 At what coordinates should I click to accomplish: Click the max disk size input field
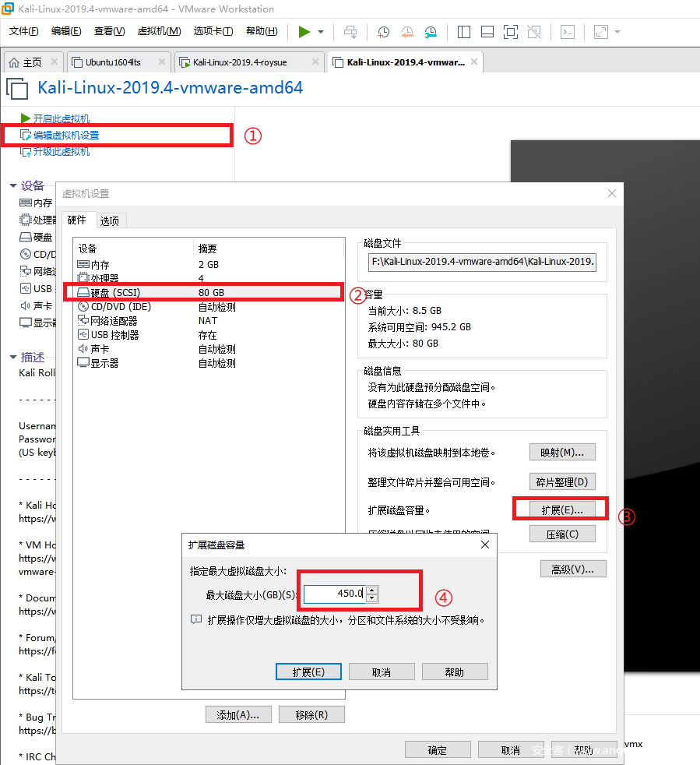click(x=335, y=594)
